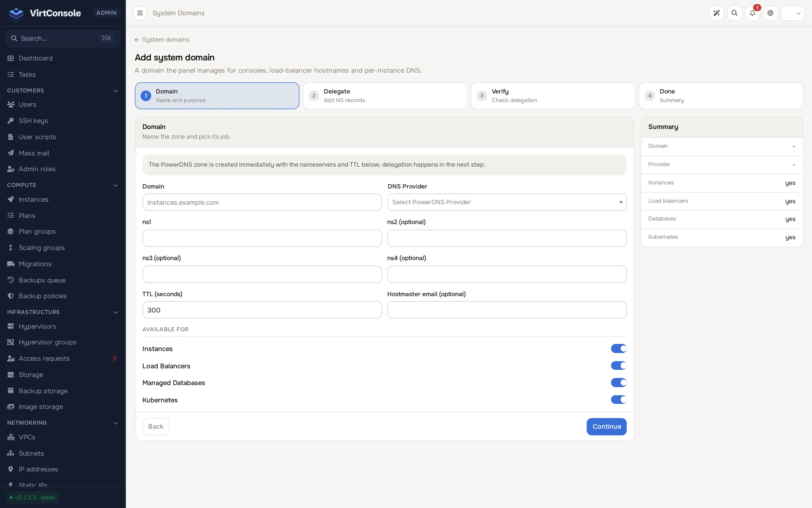Select the Delegate step 2 tab
Screen dimensions: 812x508
coord(385,96)
